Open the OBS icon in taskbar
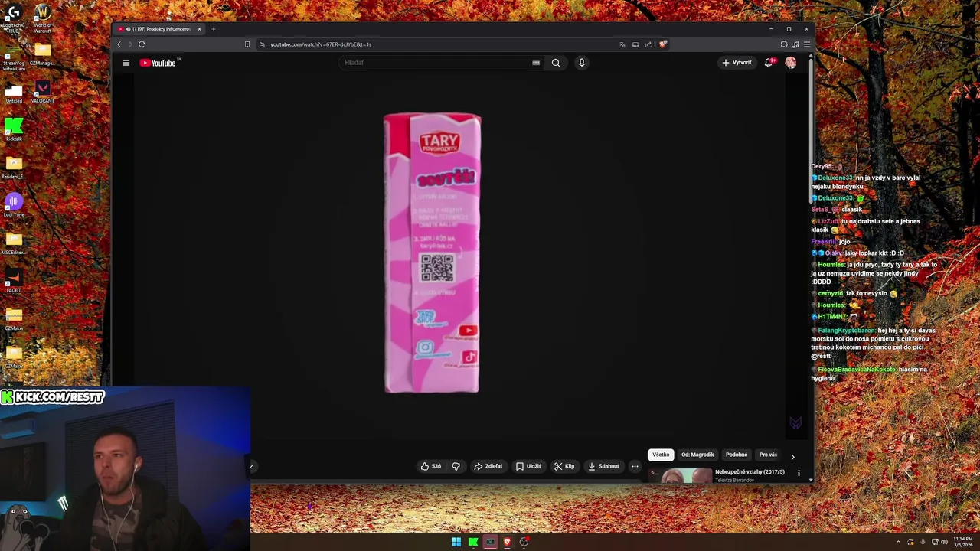Viewport: 980px width, 551px height. (524, 542)
